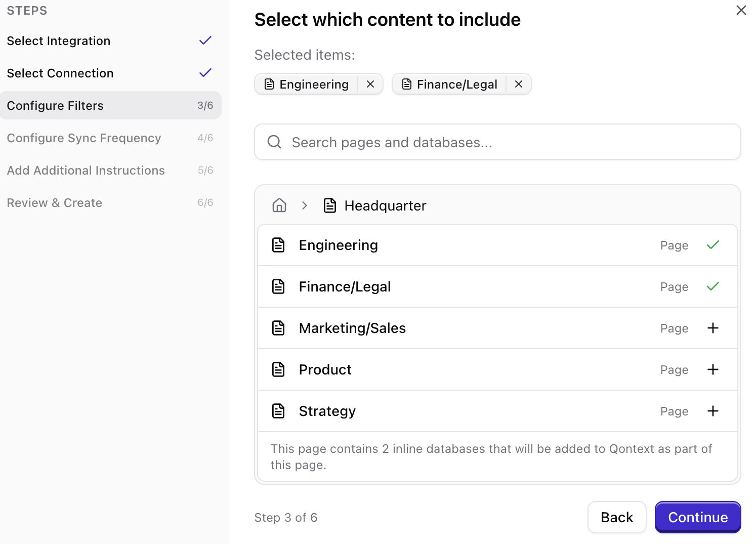Click the Back button
Image resolution: width=756 pixels, height=544 pixels.
(616, 517)
